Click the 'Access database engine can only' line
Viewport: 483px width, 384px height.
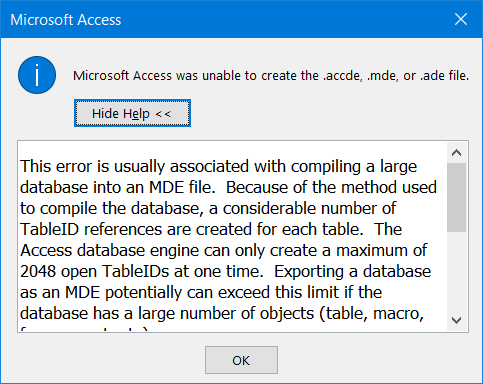(224, 251)
